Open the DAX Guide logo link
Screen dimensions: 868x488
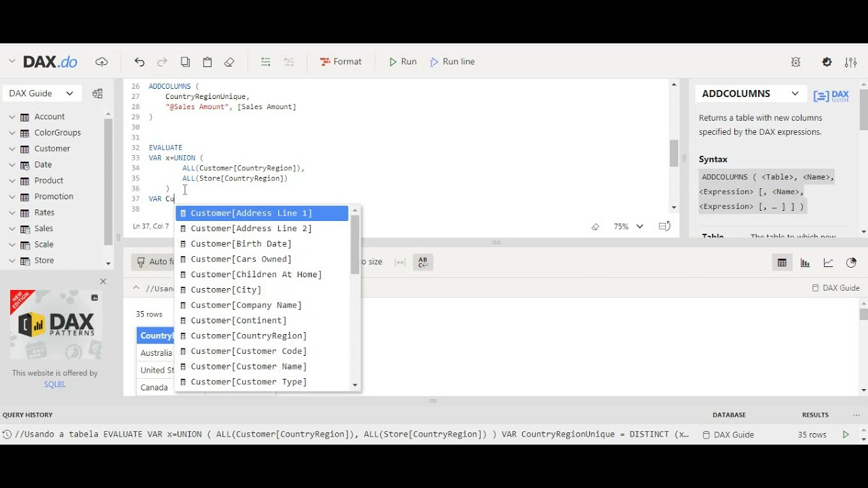(831, 96)
